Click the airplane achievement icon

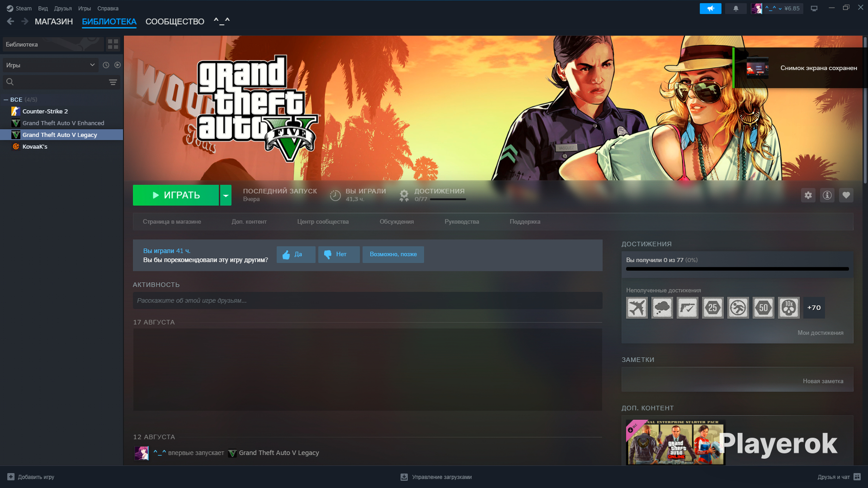pos(637,308)
